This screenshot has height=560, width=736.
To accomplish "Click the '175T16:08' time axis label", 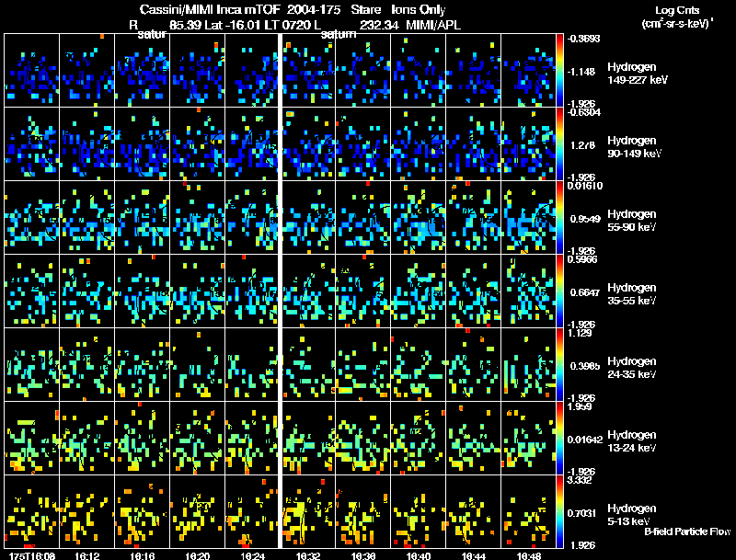I will pos(32,555).
